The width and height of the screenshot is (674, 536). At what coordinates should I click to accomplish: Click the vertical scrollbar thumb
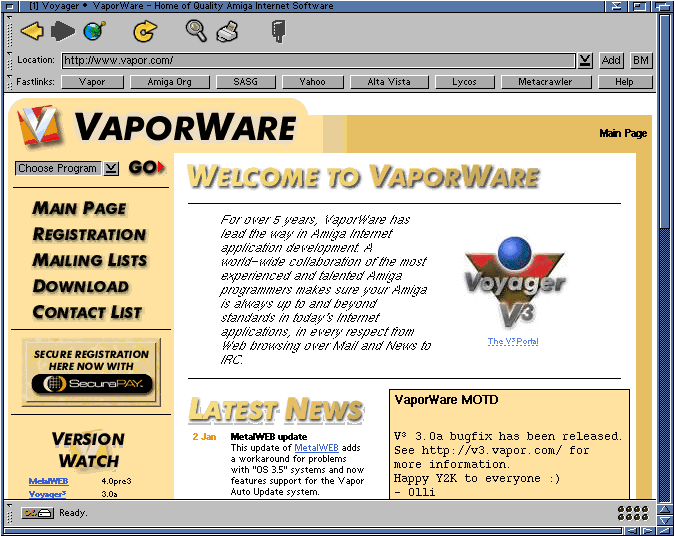tap(664, 121)
